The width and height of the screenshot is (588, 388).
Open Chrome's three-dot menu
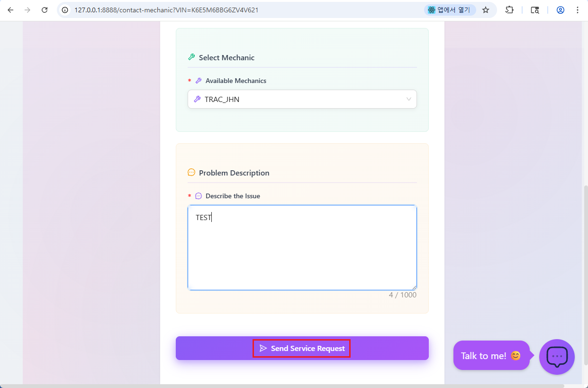click(x=578, y=10)
